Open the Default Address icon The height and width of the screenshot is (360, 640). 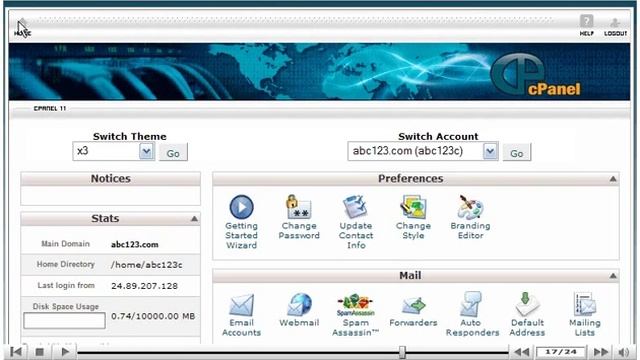click(x=527, y=304)
